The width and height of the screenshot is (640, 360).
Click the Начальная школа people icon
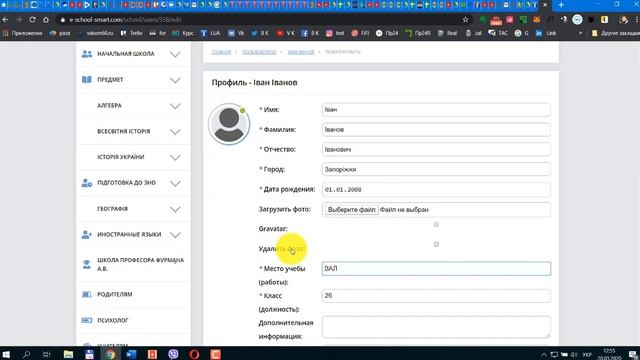pyautogui.click(x=87, y=54)
